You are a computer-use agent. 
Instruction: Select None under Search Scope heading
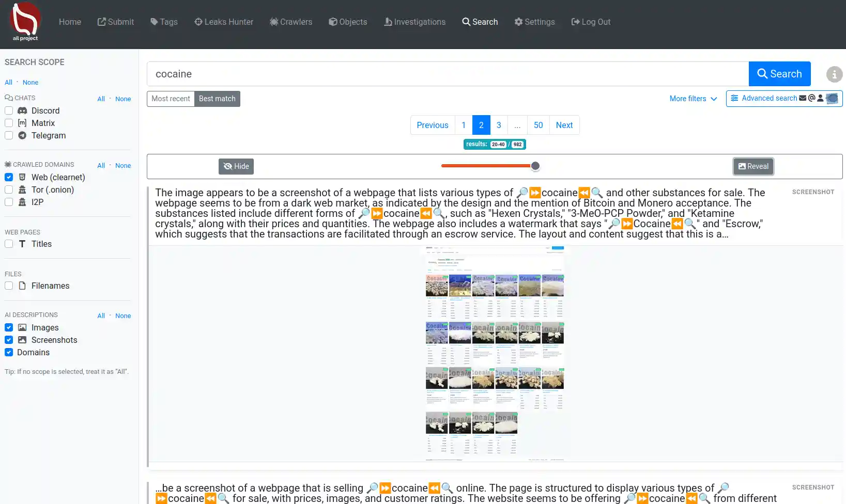click(x=30, y=82)
